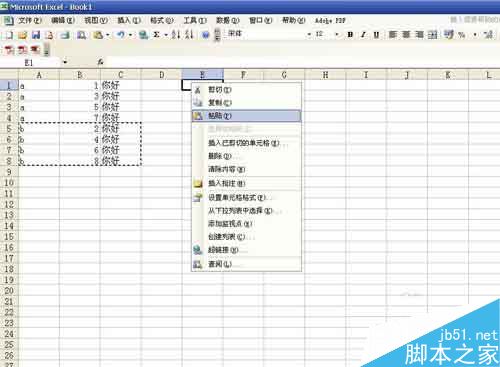Open the Paste icon dropdown arrow
This screenshot has height=367, width=500.
point(108,35)
